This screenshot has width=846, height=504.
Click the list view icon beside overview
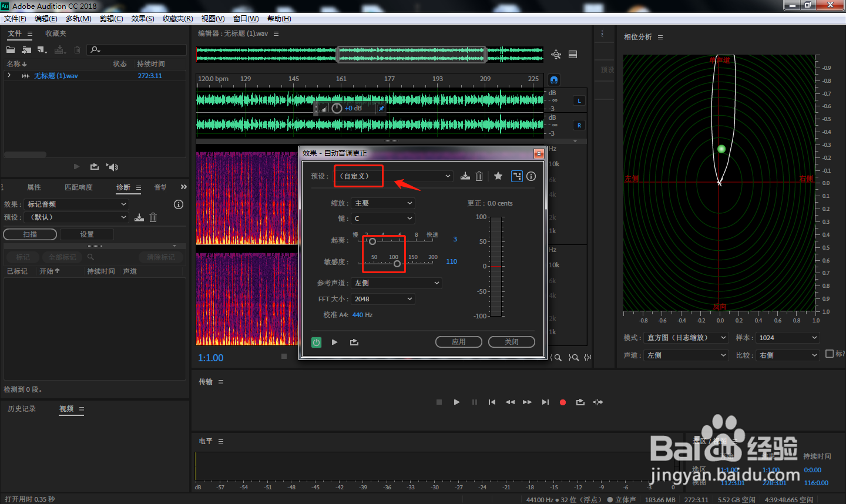click(x=573, y=55)
